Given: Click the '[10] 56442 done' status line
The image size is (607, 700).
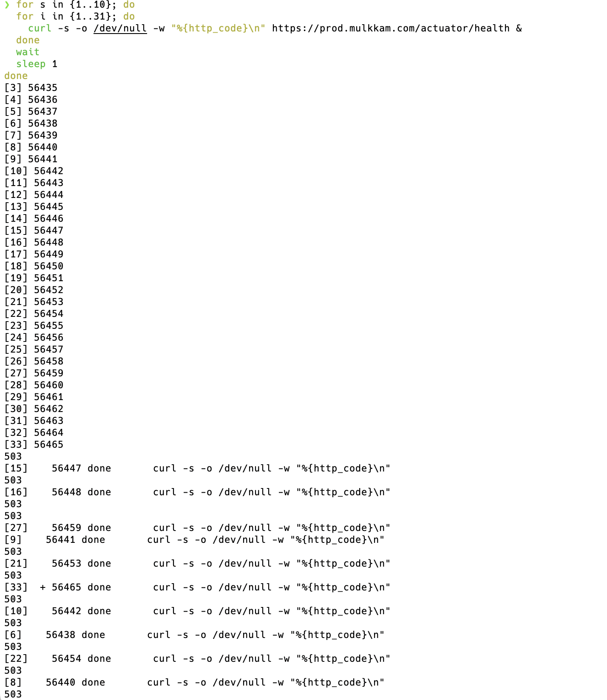Looking at the screenshot, I should [x=197, y=611].
